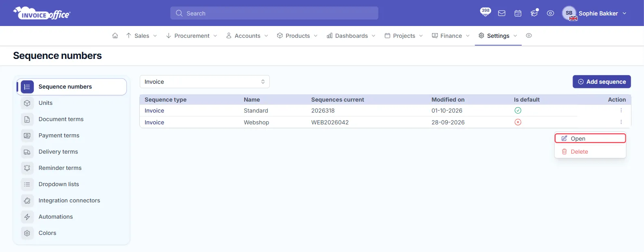Click the search magnifier icon
644x252 pixels.
click(x=179, y=13)
